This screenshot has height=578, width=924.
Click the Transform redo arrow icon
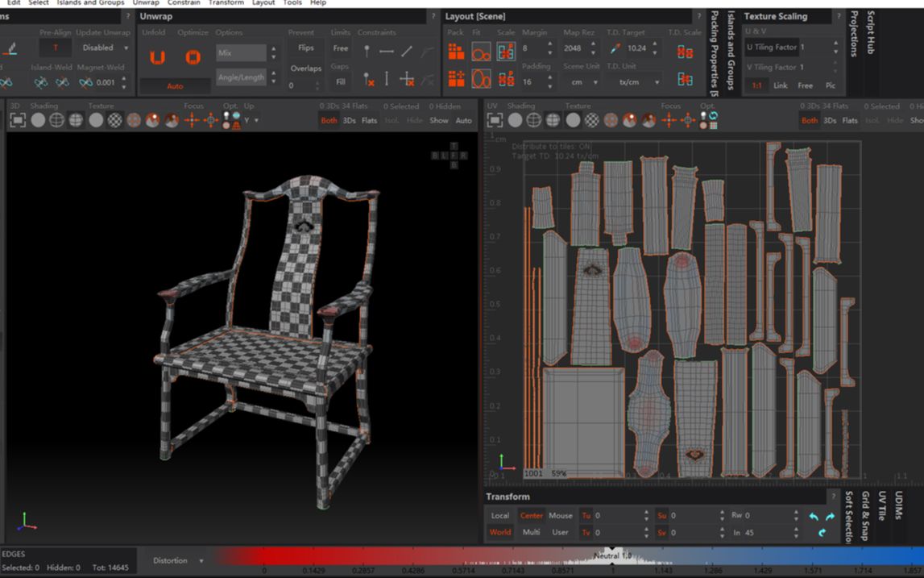coord(831,517)
